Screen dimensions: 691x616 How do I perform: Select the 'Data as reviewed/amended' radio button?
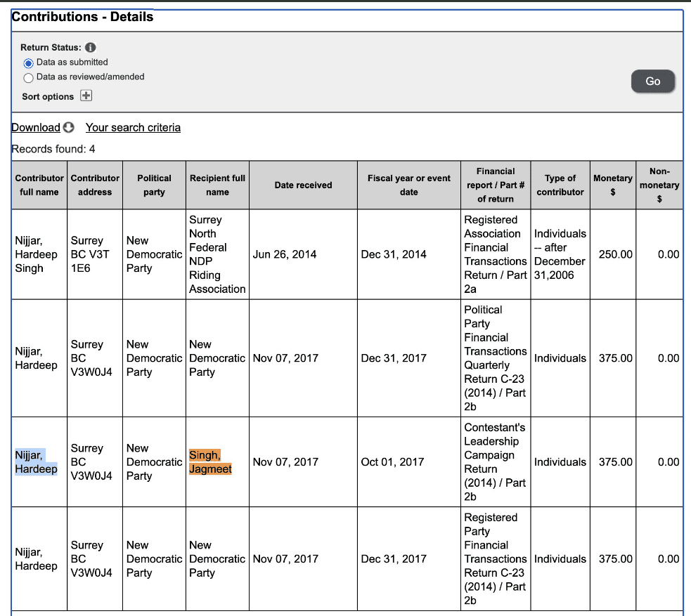[29, 77]
